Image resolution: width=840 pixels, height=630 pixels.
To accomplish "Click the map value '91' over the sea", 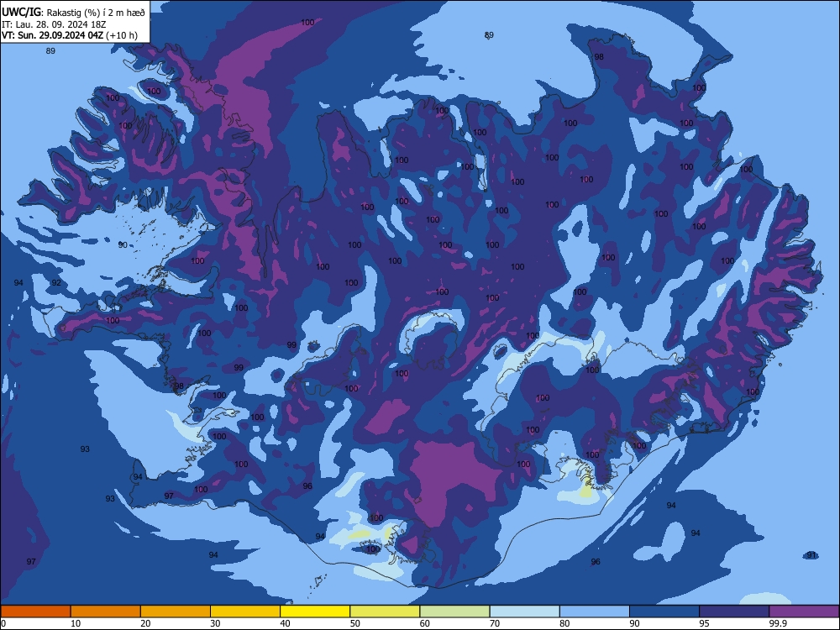I will 811,555.
